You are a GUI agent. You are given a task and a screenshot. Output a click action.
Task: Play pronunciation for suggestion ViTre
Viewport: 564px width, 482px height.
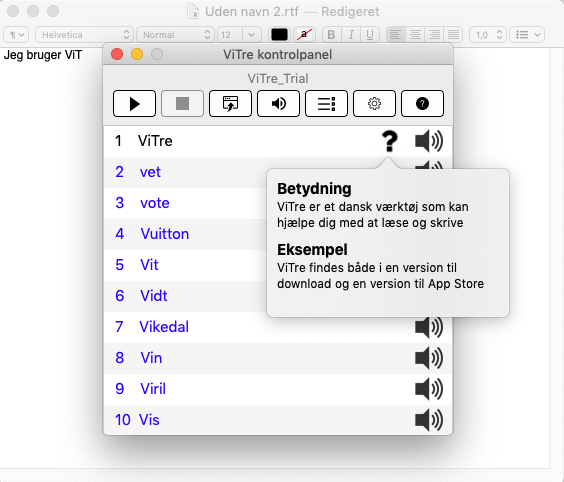click(429, 141)
